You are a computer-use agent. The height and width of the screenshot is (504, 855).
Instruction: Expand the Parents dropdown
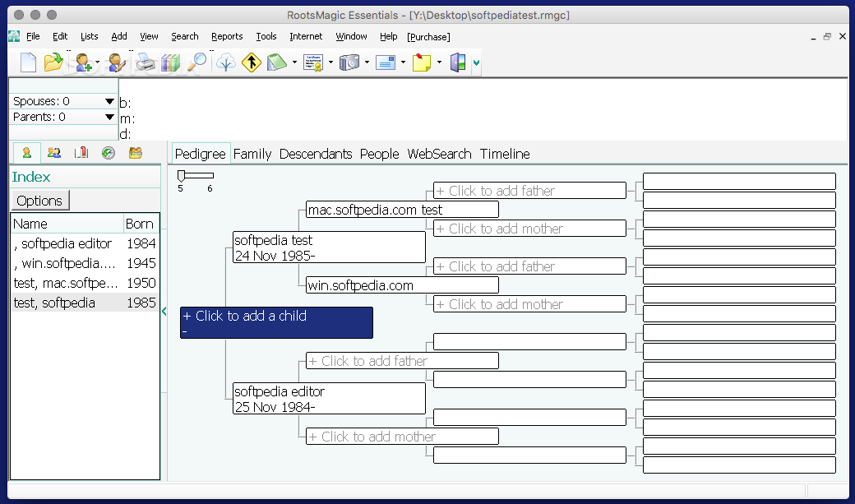[x=109, y=117]
